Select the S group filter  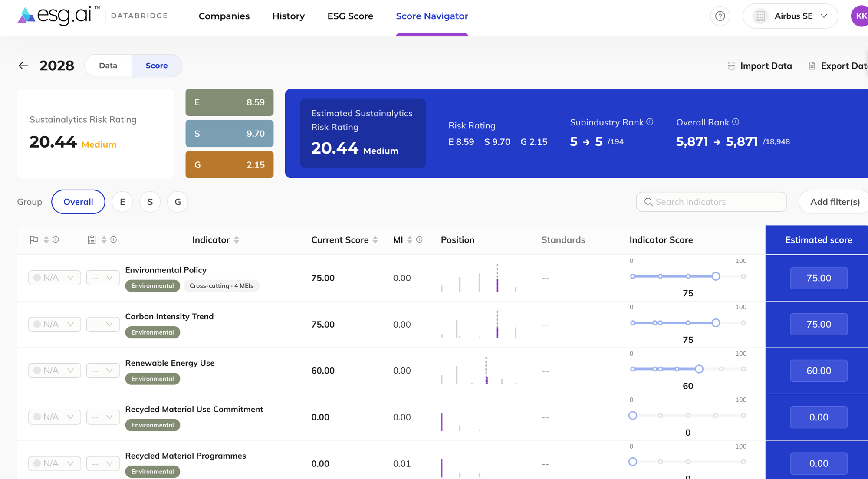[150, 202]
